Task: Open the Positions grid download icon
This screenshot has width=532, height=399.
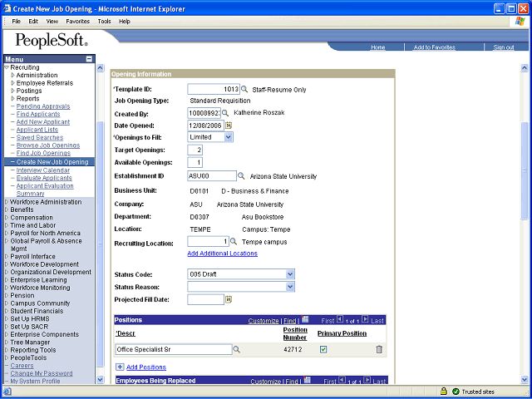Action: (305, 319)
